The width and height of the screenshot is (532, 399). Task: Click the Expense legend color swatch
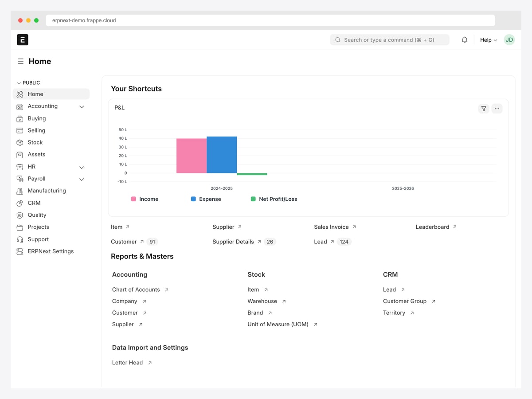tap(193, 199)
